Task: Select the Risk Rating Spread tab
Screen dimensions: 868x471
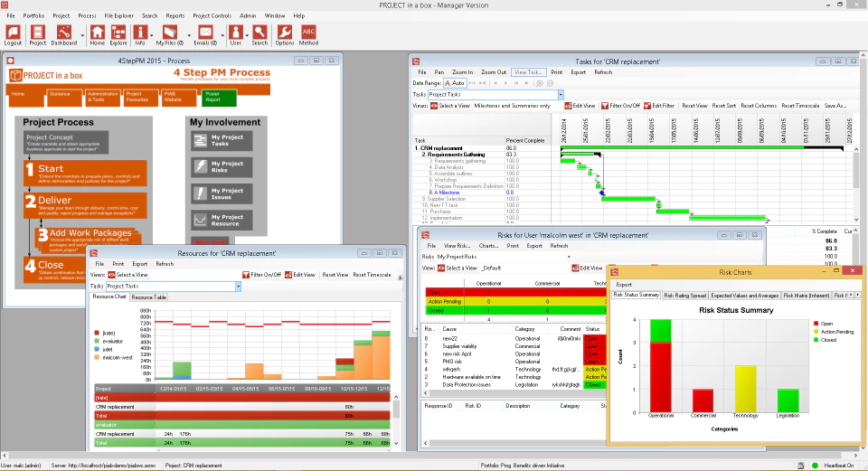Action: (x=684, y=296)
